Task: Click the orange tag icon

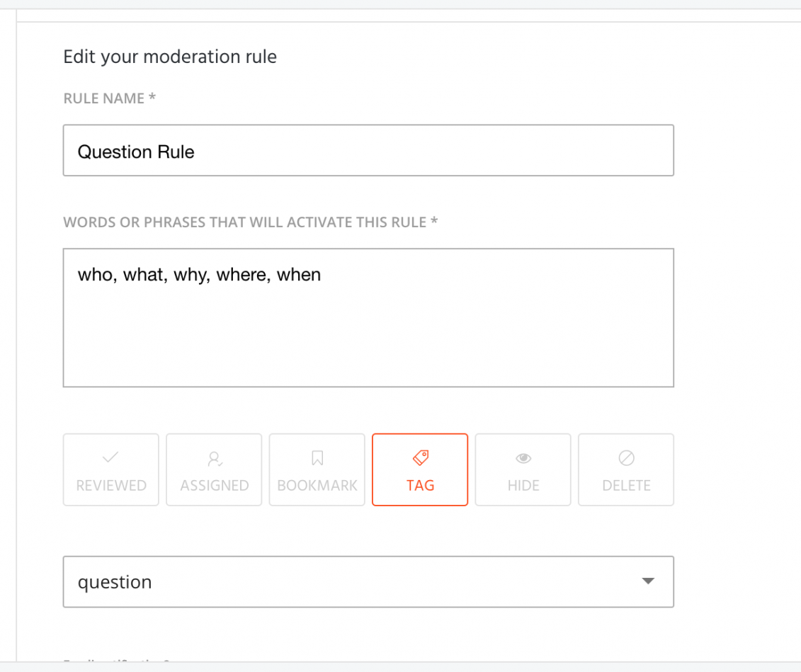Action: [421, 457]
